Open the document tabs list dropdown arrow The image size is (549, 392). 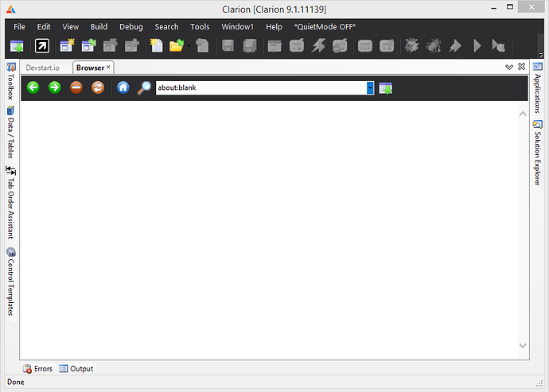tap(509, 68)
